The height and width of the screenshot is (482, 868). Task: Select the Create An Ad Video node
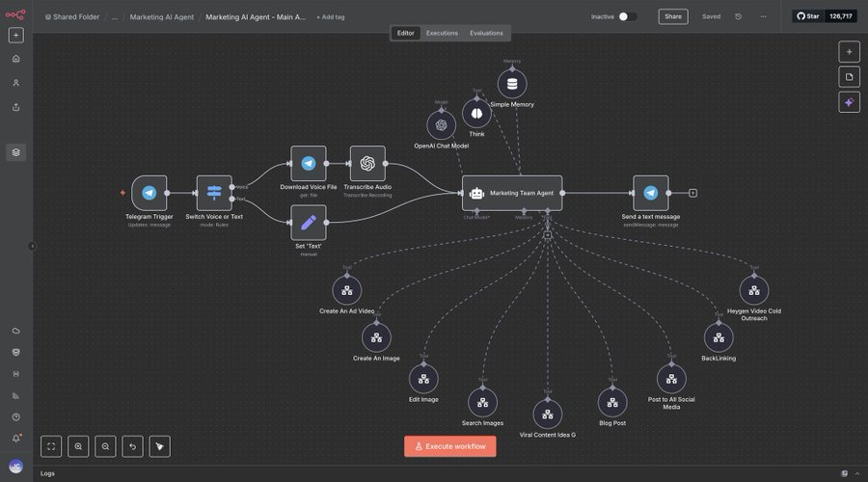click(347, 290)
